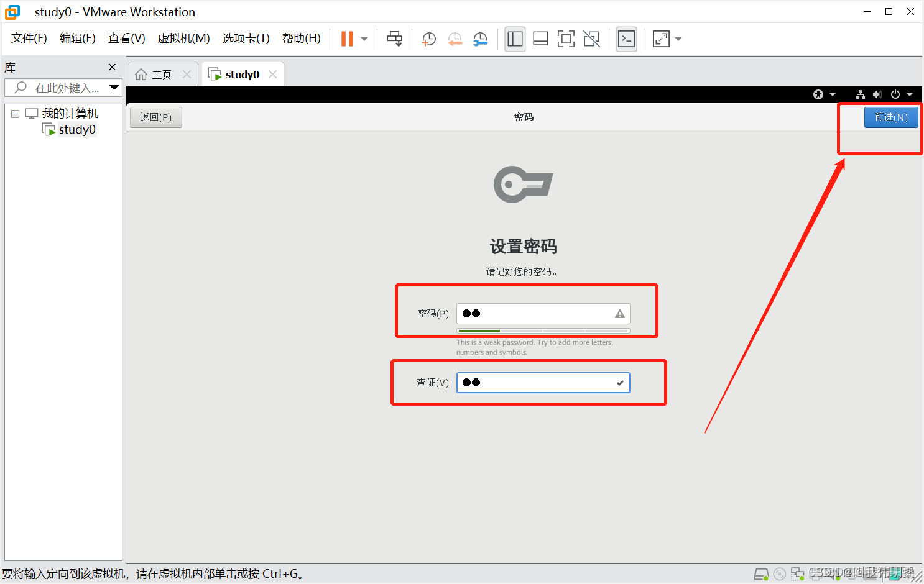Close the 库 library panel

(x=112, y=67)
